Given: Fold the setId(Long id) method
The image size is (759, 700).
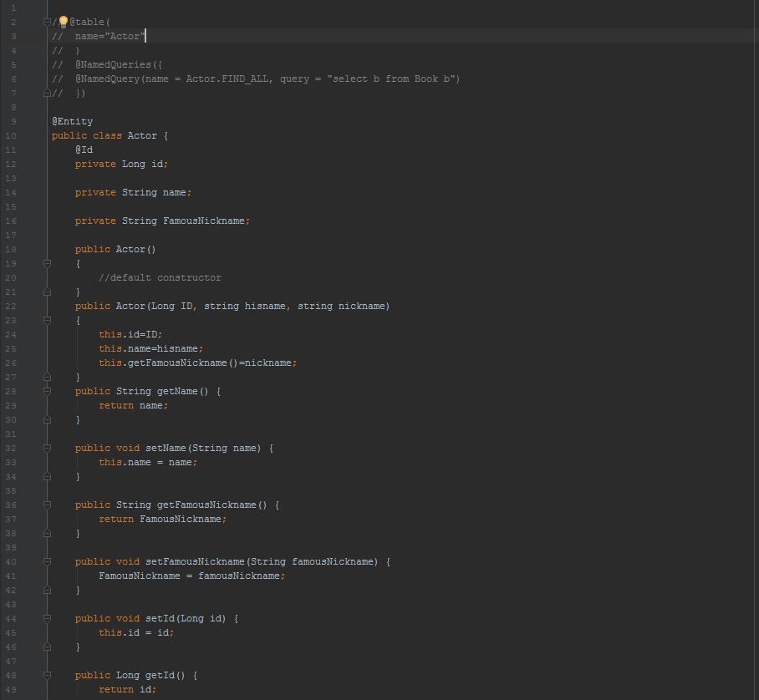Looking at the screenshot, I should tap(47, 618).
